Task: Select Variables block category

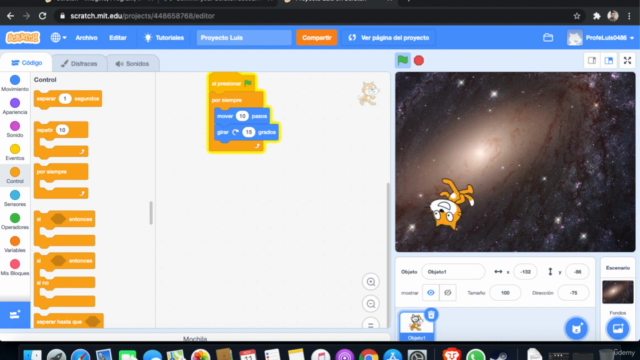Action: pos(15,244)
